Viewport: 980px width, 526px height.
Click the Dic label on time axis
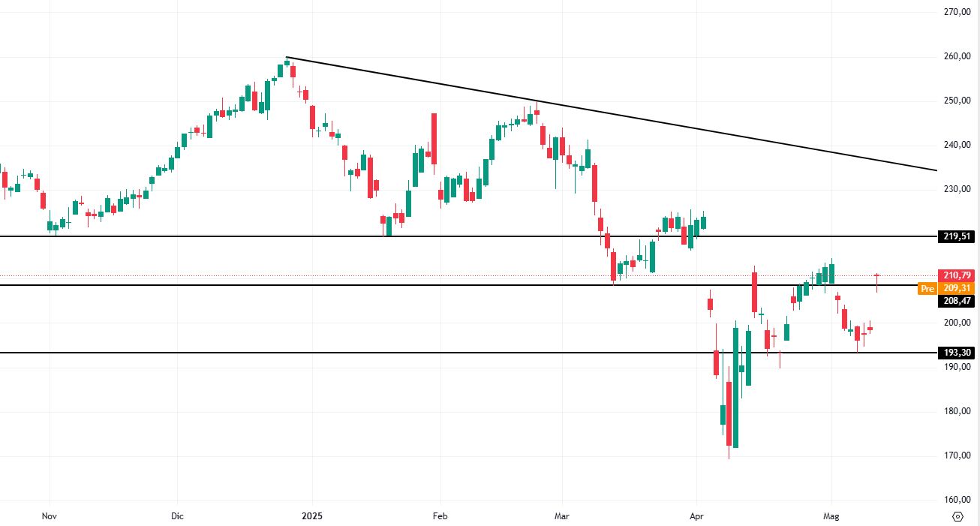(177, 516)
